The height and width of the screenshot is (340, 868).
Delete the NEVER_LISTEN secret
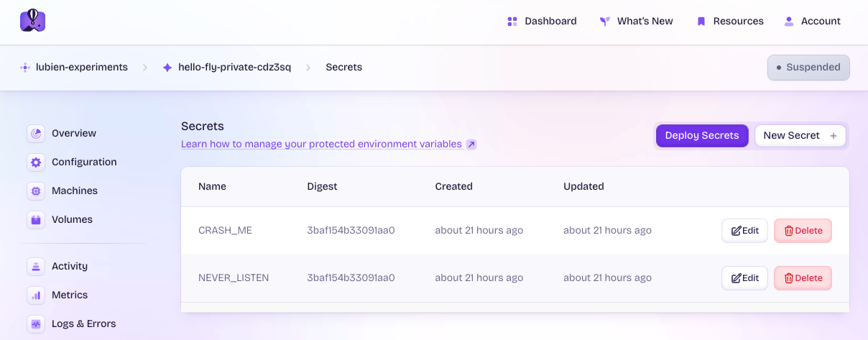coord(803,278)
